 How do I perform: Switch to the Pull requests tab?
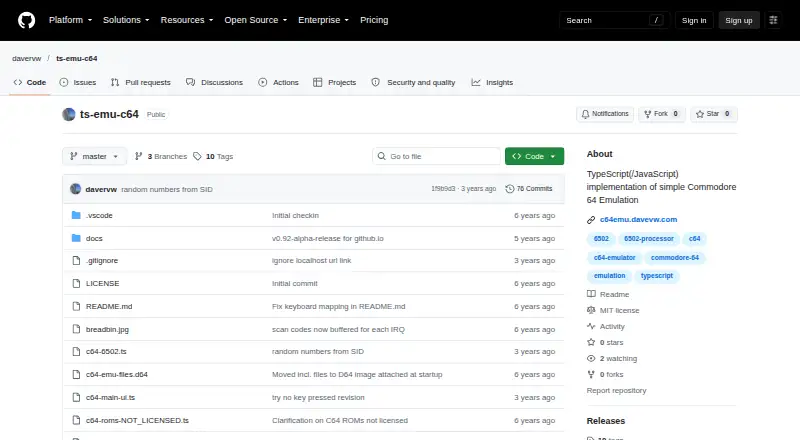pos(141,82)
